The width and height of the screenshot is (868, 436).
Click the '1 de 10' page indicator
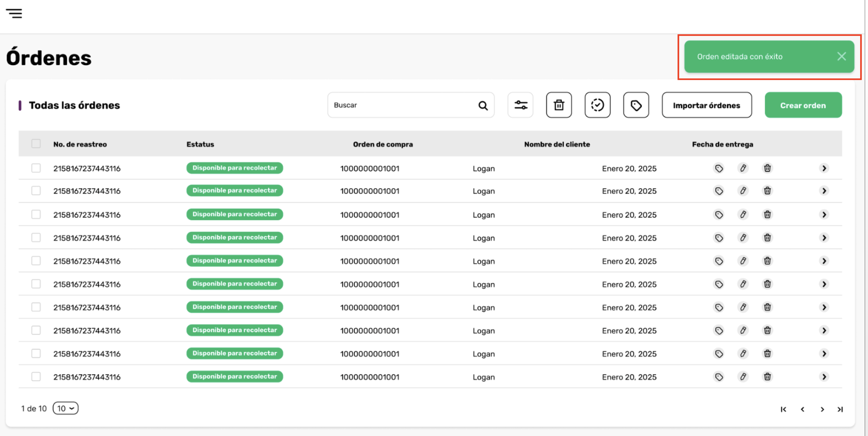click(x=34, y=409)
